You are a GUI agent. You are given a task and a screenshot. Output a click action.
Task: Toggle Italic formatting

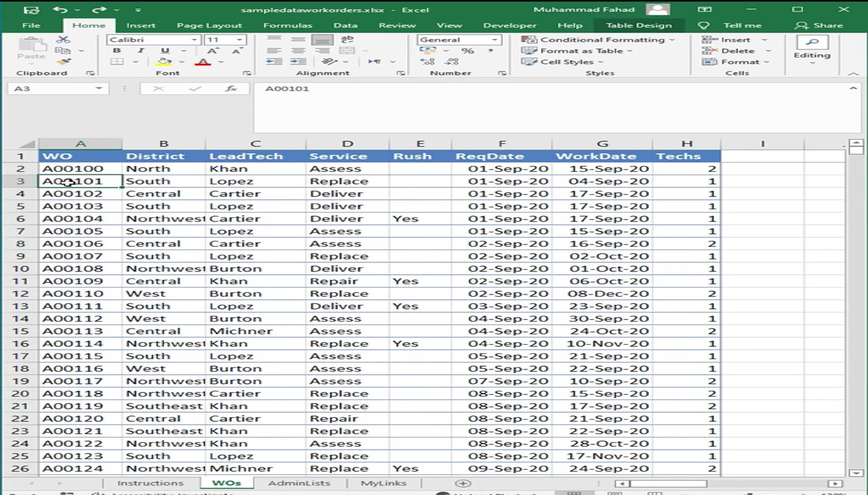[141, 51]
